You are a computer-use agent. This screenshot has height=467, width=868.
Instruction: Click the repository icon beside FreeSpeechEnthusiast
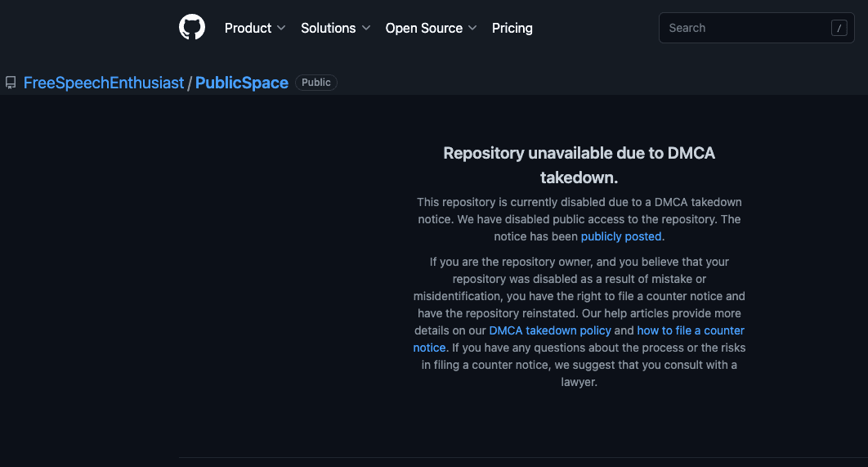coord(11,83)
